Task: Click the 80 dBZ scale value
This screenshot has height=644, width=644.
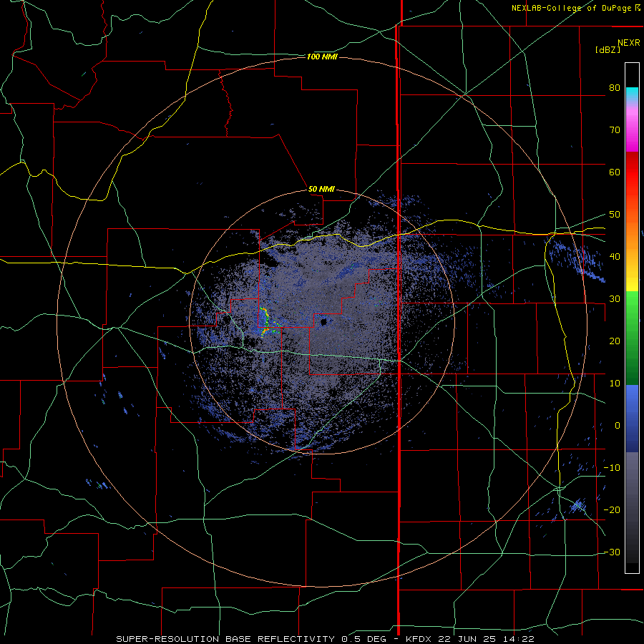Action: [615, 88]
